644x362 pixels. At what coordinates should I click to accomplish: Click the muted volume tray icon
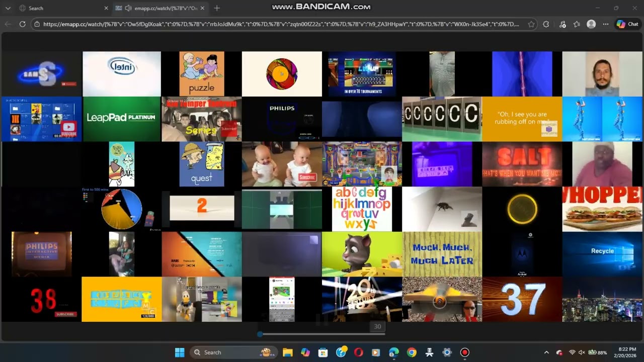[582, 352]
